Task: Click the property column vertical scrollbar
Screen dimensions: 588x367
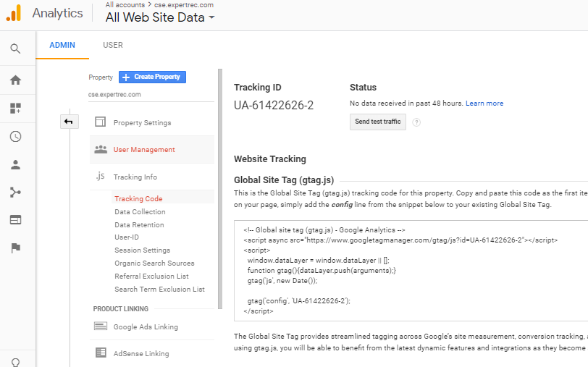Action: tap(220, 188)
